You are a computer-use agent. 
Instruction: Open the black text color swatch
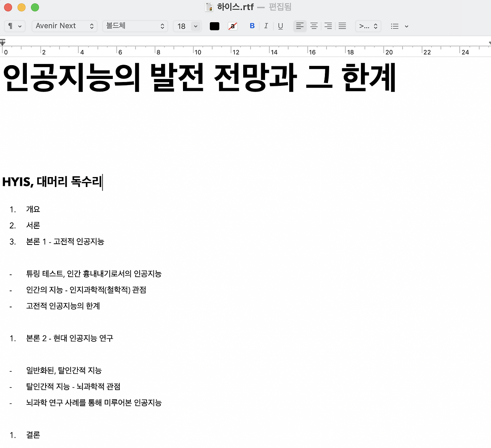tap(214, 26)
